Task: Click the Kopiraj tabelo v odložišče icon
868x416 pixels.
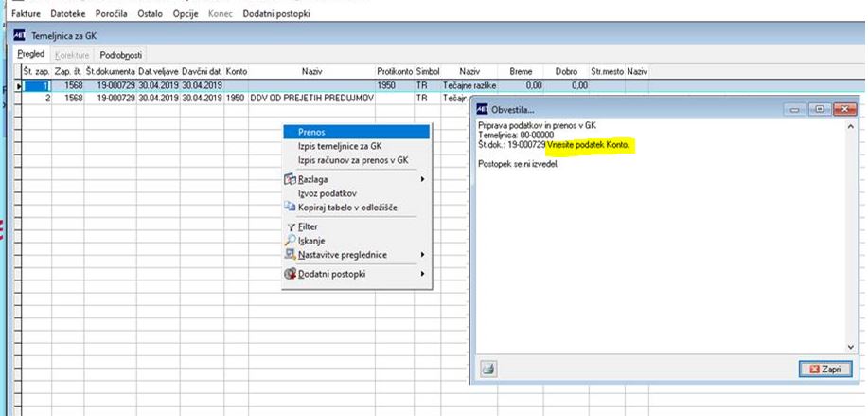Action: click(x=290, y=208)
